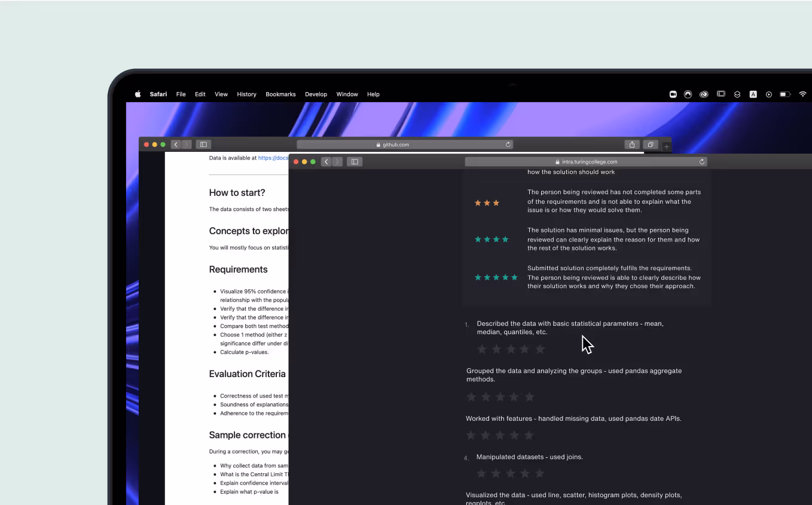
Task: Click the Share icon in github window
Action: (x=632, y=145)
